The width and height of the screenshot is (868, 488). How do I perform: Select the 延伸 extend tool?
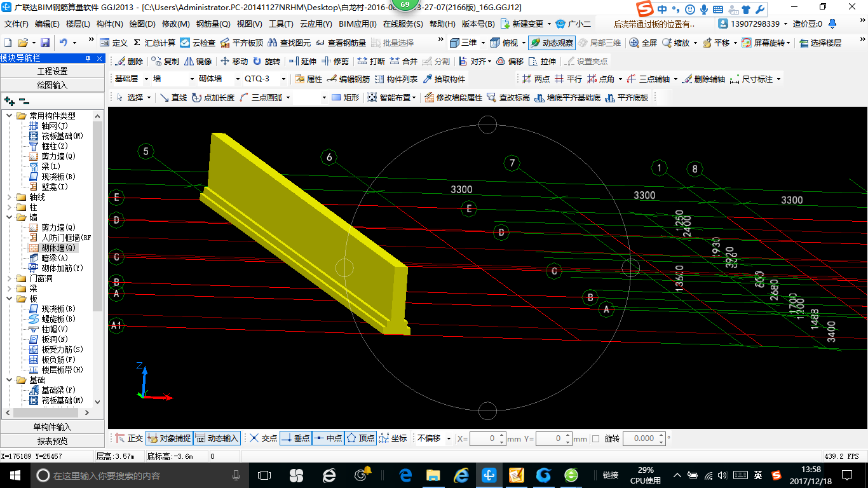point(302,61)
